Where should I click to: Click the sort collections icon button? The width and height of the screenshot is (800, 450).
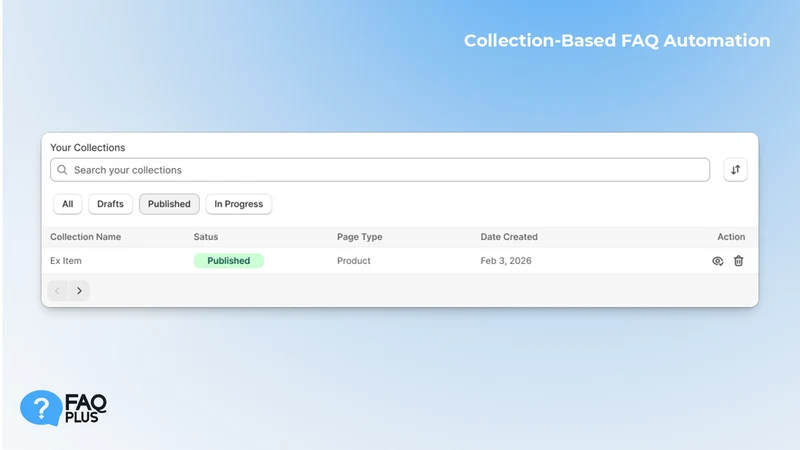(x=735, y=170)
